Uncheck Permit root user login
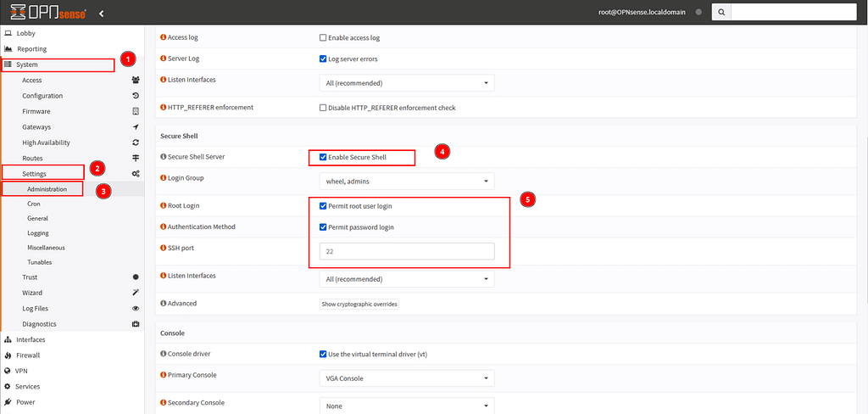 [323, 206]
